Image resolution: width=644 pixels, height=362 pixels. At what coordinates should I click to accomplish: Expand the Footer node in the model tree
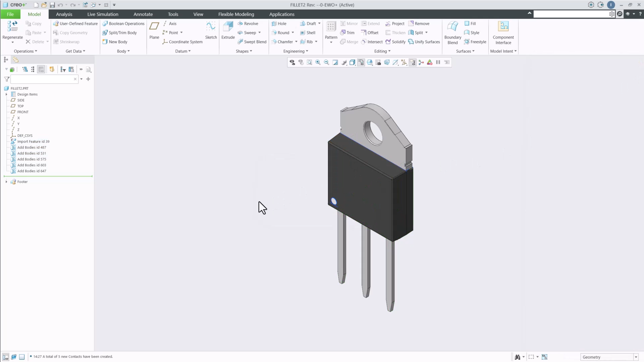point(6,181)
